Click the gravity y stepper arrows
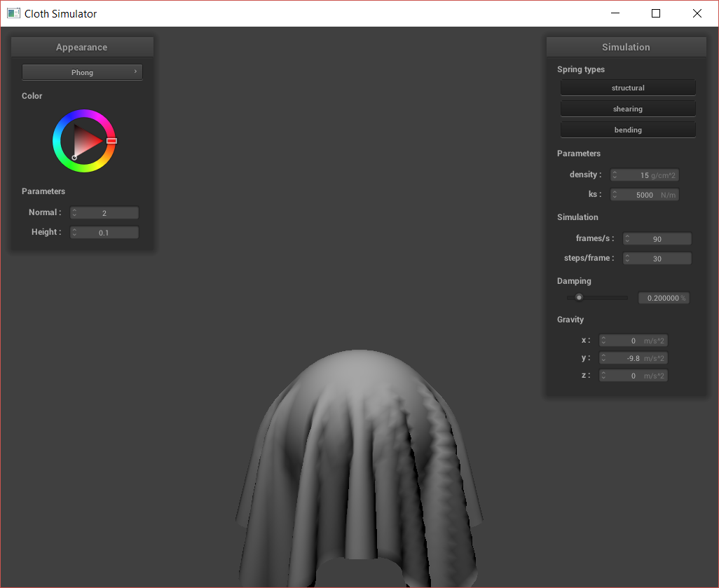 click(x=603, y=358)
